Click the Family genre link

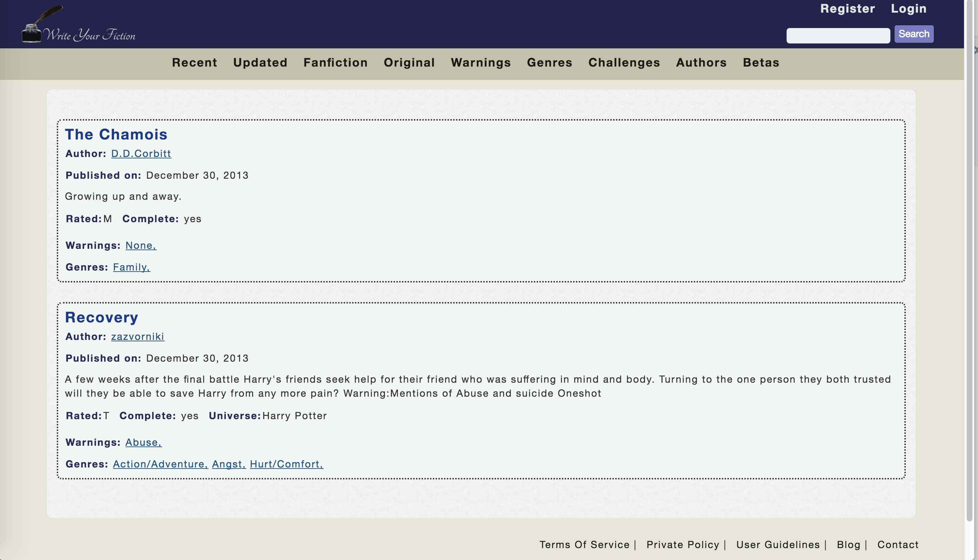(131, 267)
